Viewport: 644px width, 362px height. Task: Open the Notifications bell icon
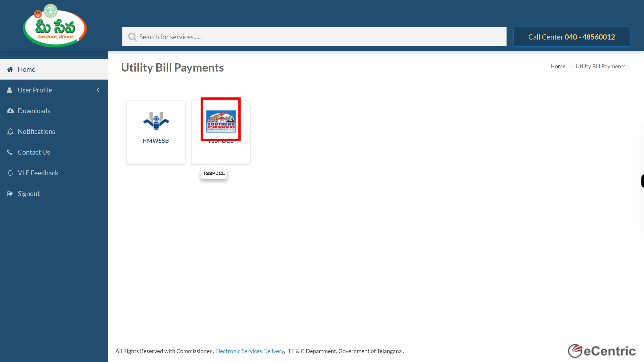tap(10, 131)
